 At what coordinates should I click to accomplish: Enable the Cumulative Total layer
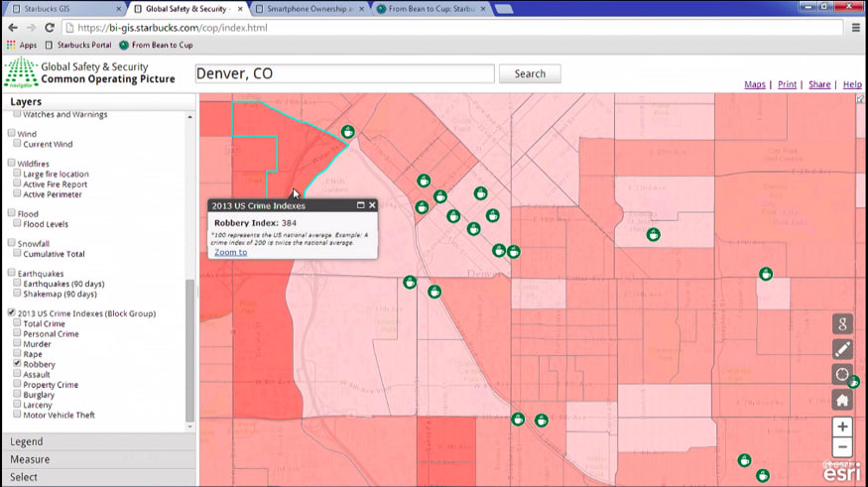coord(17,253)
